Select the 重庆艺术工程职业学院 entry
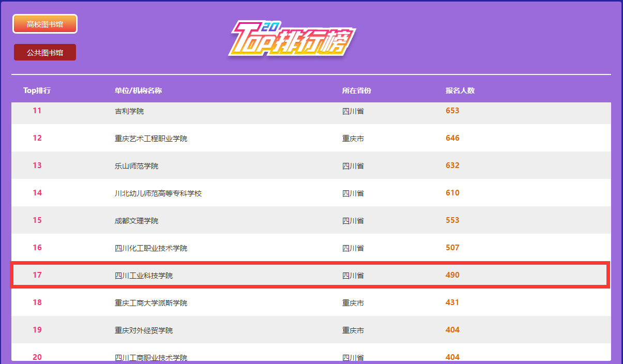623x364 pixels. (x=150, y=139)
